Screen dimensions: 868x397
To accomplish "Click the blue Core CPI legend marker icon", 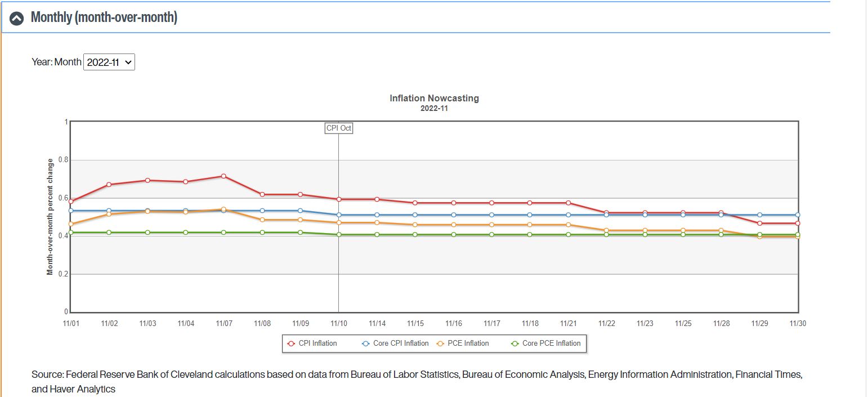I will tap(365, 344).
